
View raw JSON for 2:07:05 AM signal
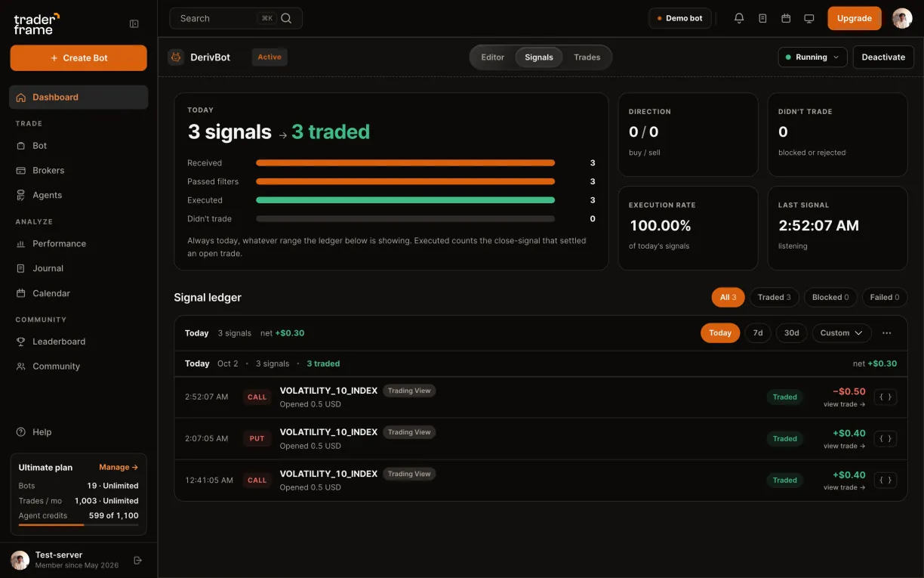(885, 439)
